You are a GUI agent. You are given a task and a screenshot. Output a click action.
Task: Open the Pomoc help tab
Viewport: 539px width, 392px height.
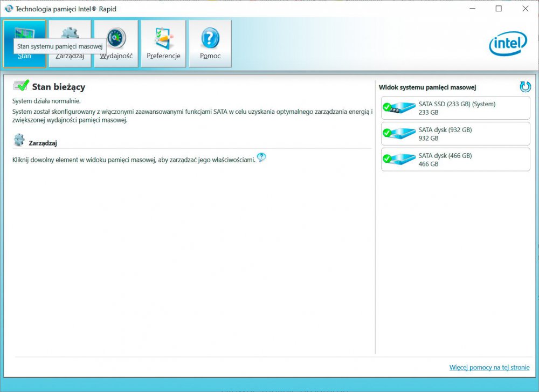coord(210,44)
